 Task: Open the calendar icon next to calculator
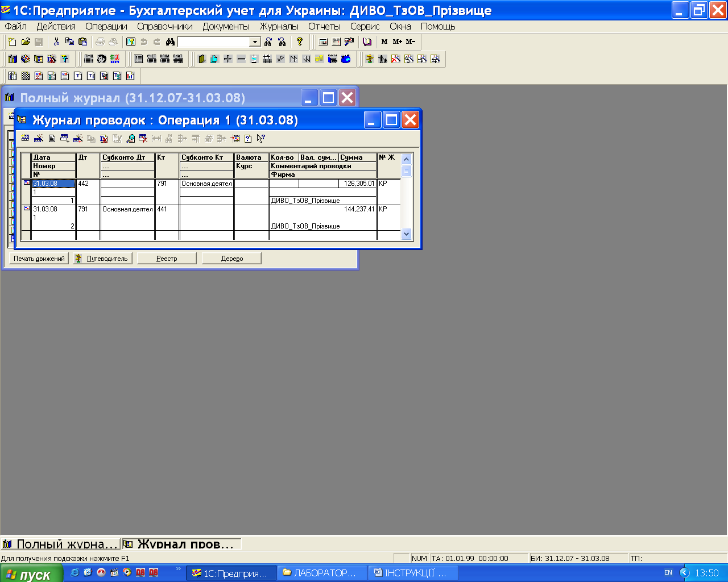click(x=336, y=41)
